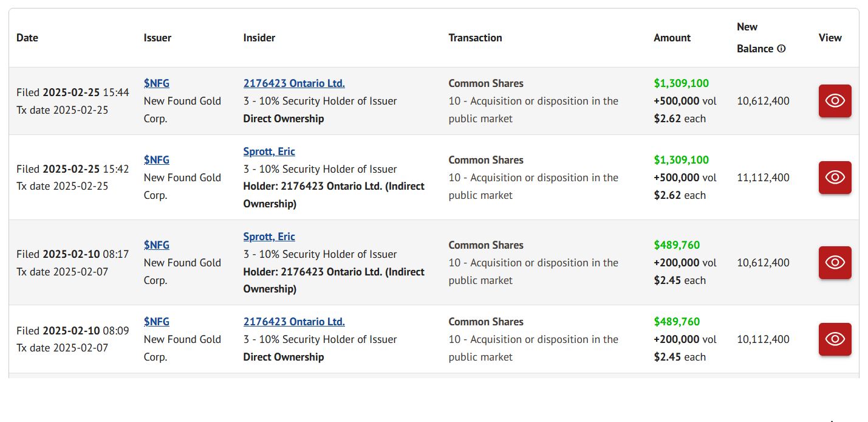This screenshot has width=868, height=422.
Task: Follow $NFG link in the 08:17 filing row
Action: point(157,245)
